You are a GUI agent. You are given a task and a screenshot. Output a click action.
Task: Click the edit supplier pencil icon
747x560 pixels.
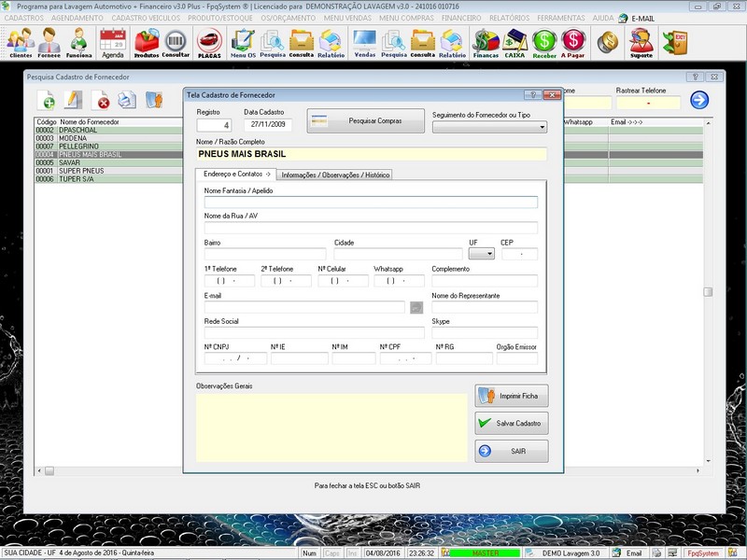click(73, 100)
